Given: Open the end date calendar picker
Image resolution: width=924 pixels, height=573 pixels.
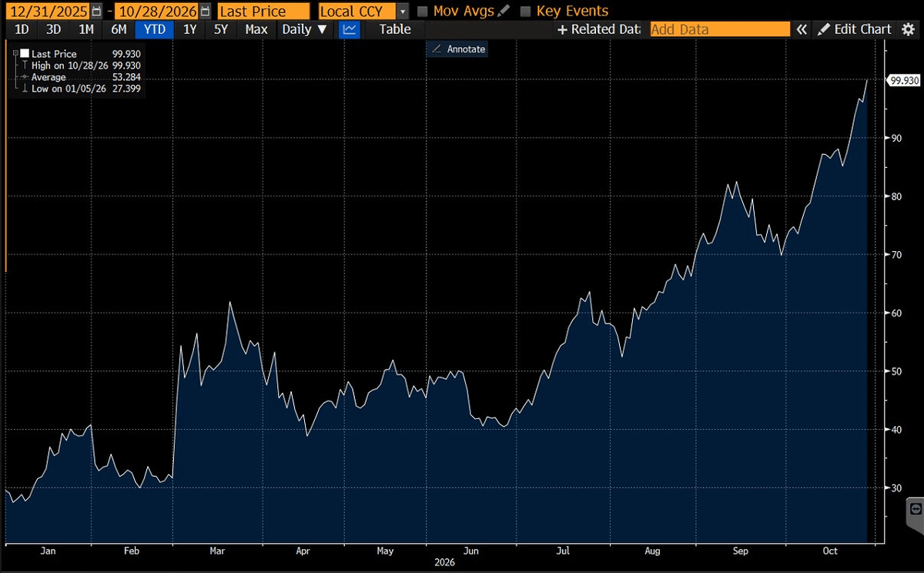Looking at the screenshot, I should [205, 11].
